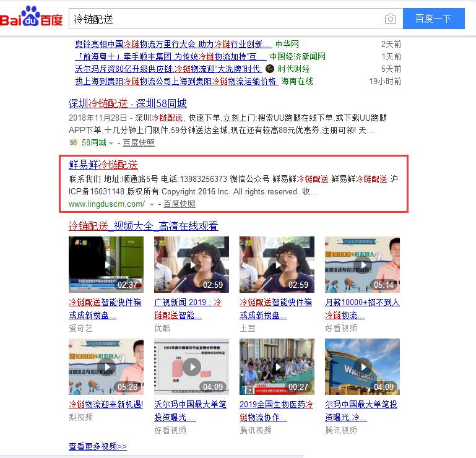Open the 月薪10000+招不到人 video title

(x=362, y=309)
